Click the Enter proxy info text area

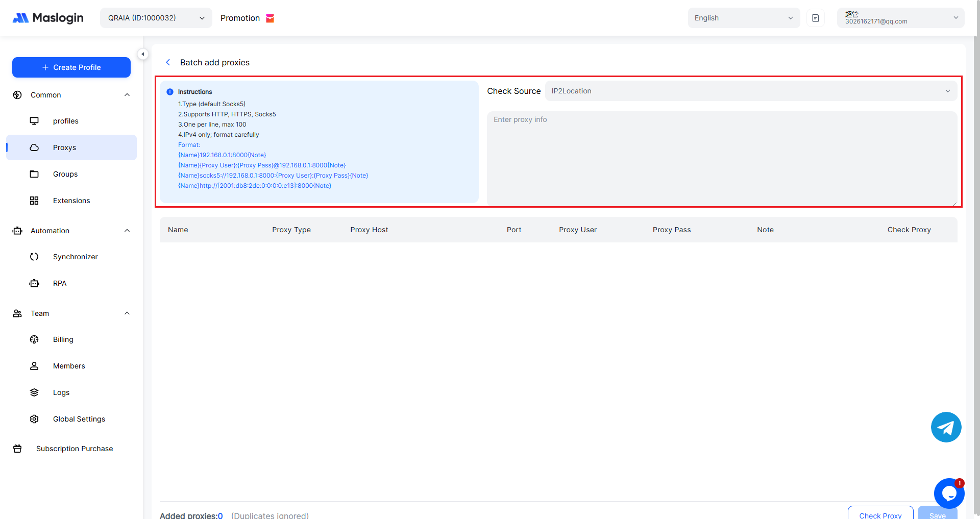(x=722, y=158)
